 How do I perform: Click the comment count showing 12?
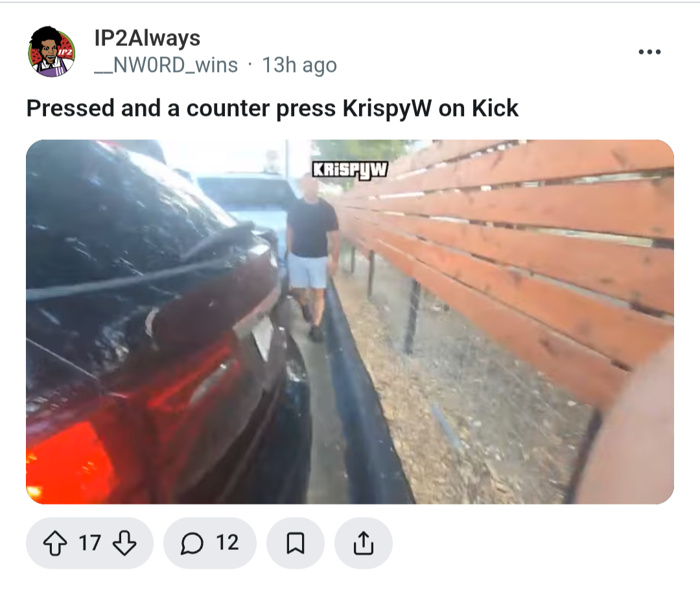[227, 543]
